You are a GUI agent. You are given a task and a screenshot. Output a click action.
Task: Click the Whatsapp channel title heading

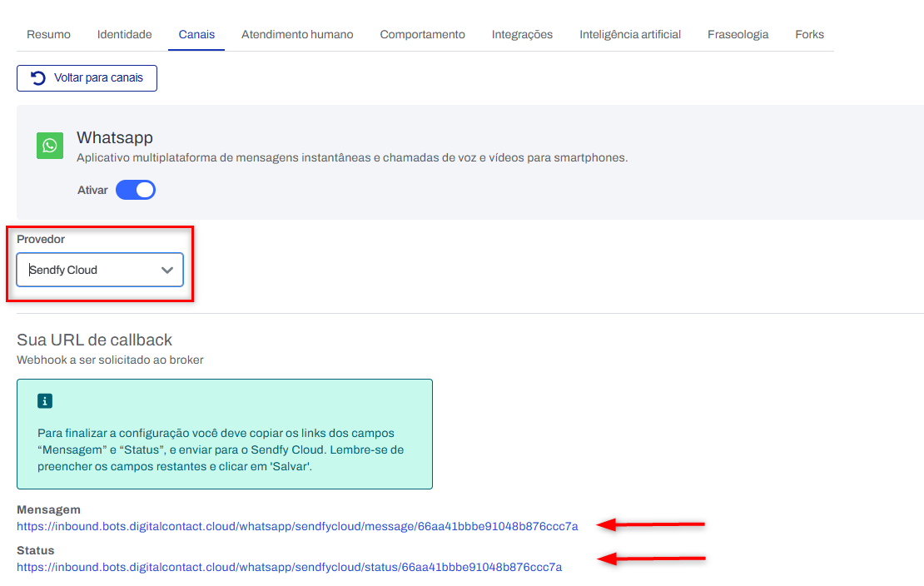pos(115,137)
